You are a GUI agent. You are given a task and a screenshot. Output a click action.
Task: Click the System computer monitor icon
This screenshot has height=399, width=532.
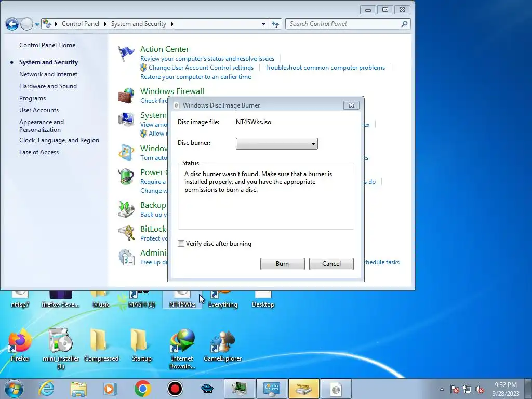pos(126,119)
